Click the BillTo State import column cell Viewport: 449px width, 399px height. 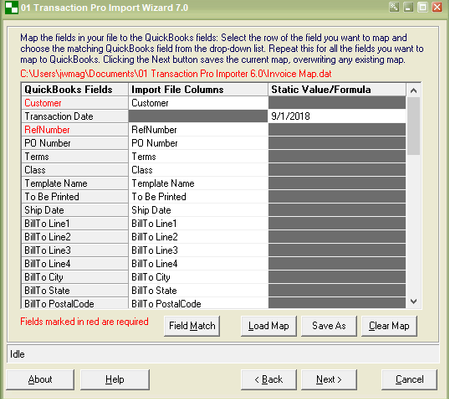point(198,290)
